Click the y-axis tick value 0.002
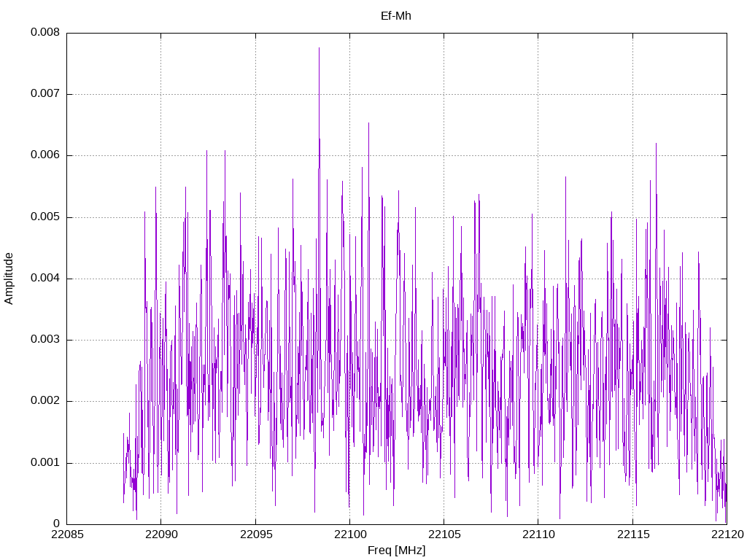 click(45, 400)
